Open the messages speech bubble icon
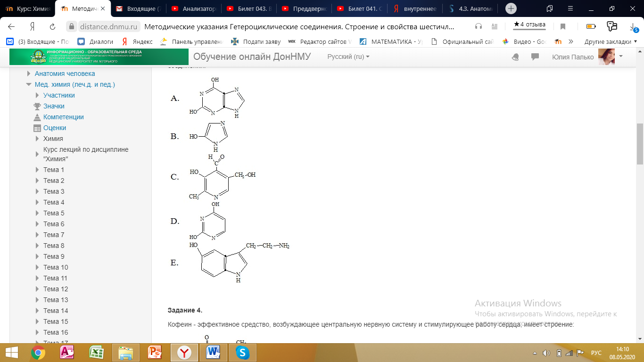The height and width of the screenshot is (362, 644). tap(535, 57)
